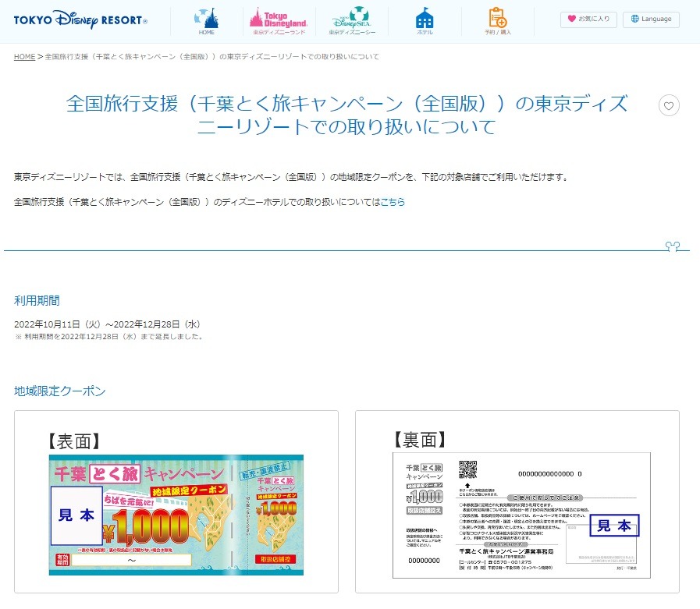Open the Tokyo DisneySea nav icon
Image resolution: width=700 pixels, height=609 pixels.
(x=352, y=21)
